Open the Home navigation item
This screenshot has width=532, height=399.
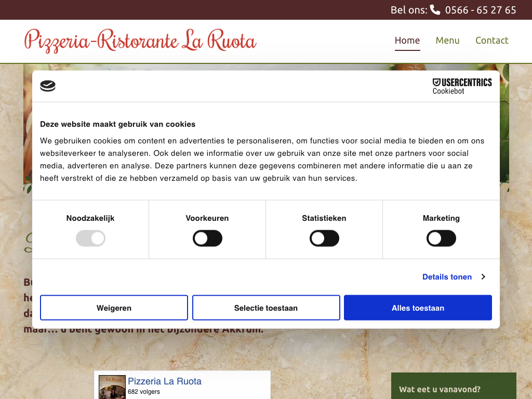click(407, 41)
